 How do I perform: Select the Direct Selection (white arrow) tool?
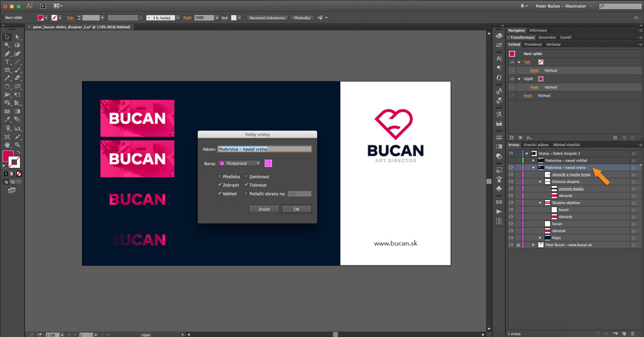pos(17,37)
